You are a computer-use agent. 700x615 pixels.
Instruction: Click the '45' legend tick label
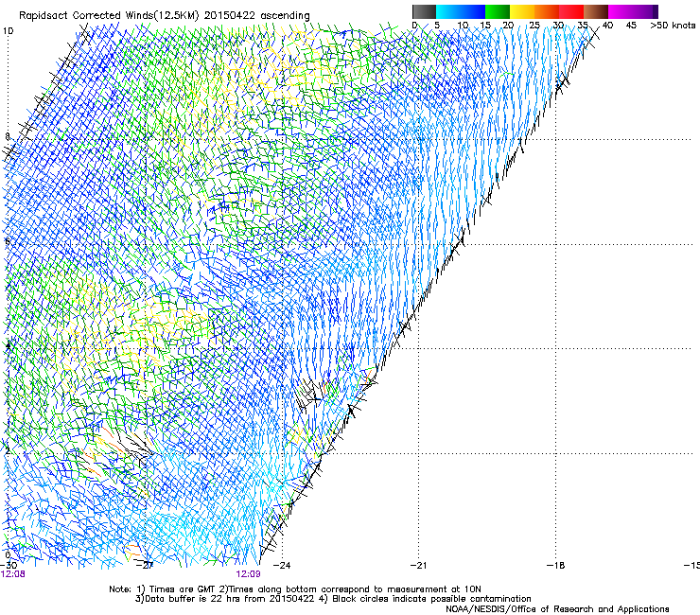coord(631,26)
